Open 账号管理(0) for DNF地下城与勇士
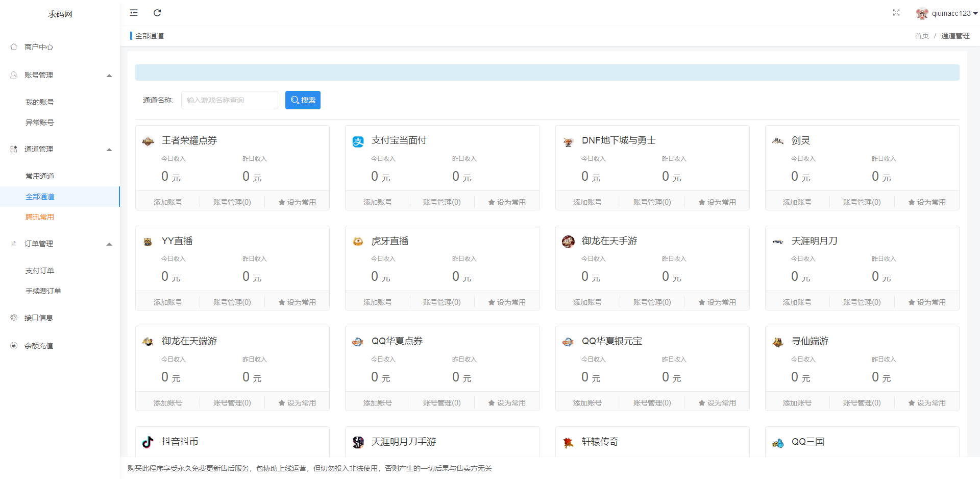 652,202
